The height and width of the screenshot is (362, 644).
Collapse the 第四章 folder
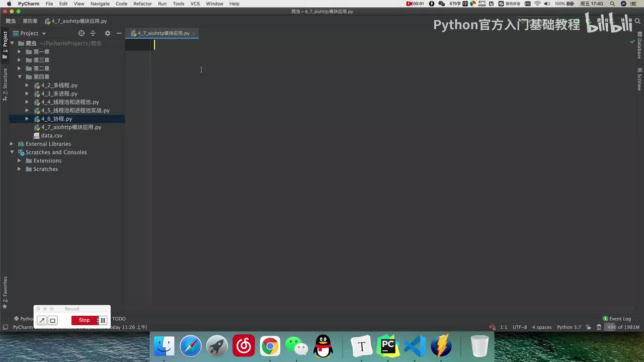20,77
